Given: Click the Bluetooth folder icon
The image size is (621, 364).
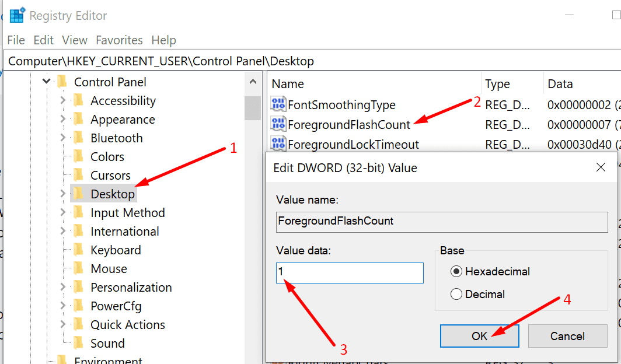Looking at the screenshot, I should tap(78, 138).
